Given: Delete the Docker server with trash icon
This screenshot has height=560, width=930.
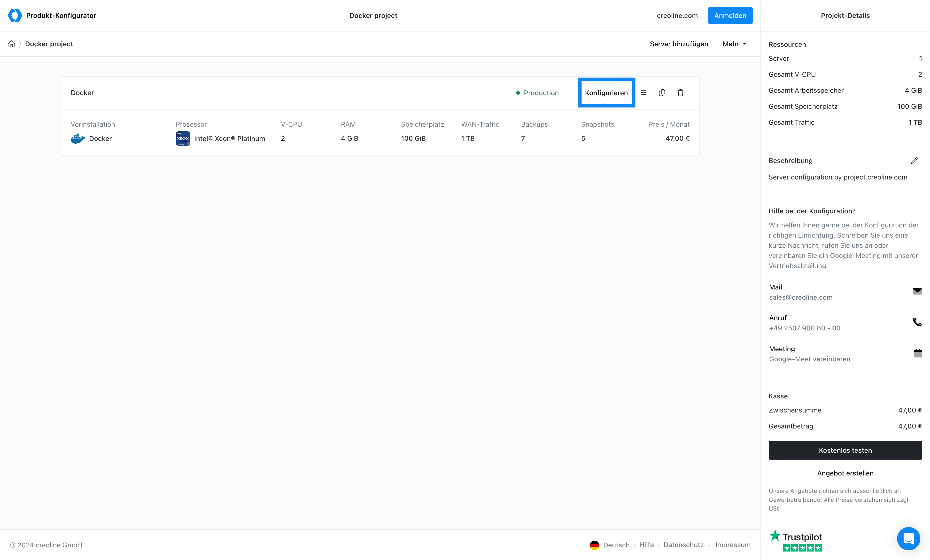Looking at the screenshot, I should [x=681, y=93].
